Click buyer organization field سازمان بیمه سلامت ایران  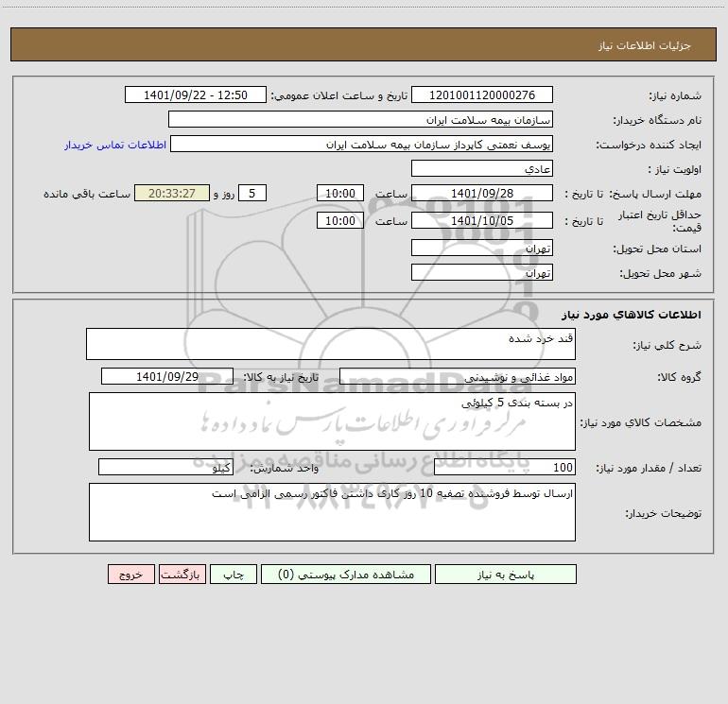click(360, 119)
